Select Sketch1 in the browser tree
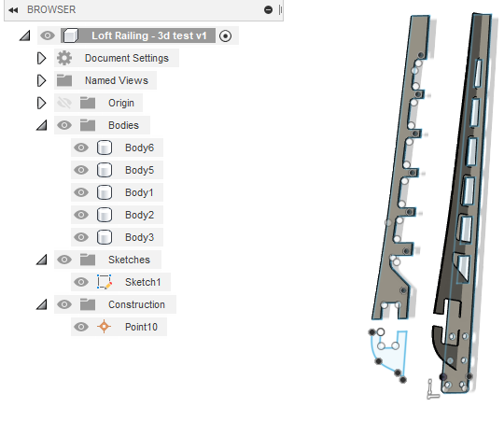The height and width of the screenshot is (422, 504). pyautogui.click(x=143, y=282)
